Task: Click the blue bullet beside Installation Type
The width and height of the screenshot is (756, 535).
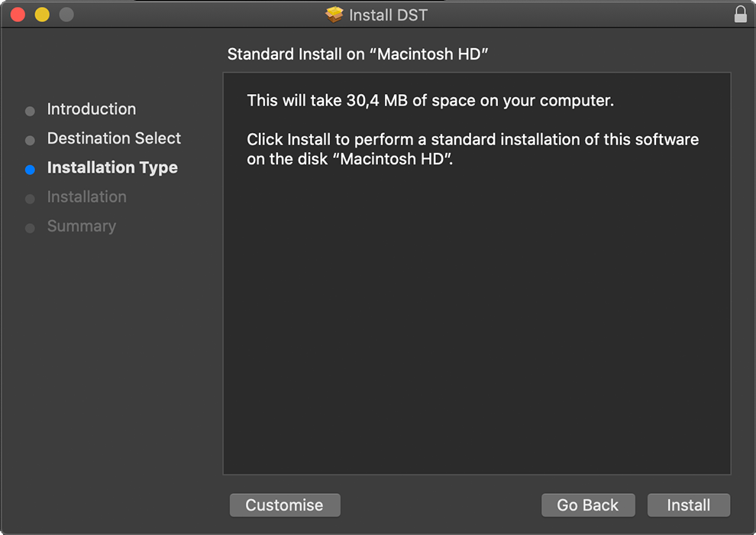Action: point(31,170)
